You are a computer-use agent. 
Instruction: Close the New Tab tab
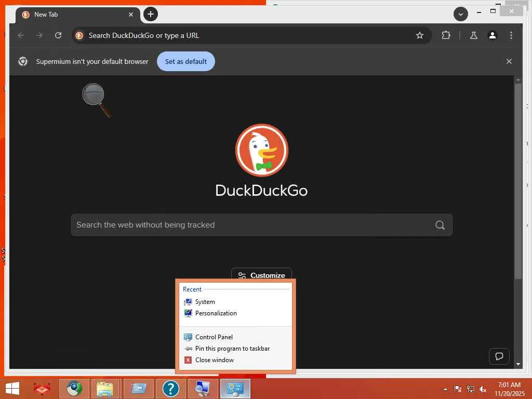[130, 15]
